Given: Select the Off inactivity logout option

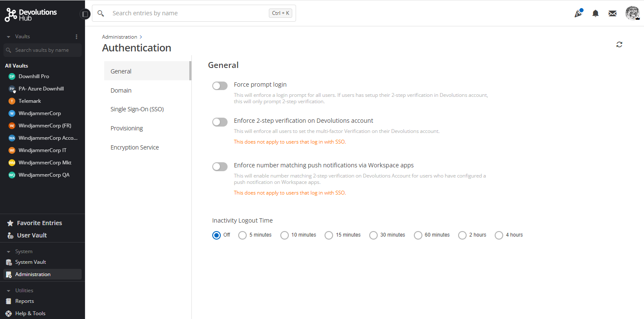Looking at the screenshot, I should tap(217, 235).
